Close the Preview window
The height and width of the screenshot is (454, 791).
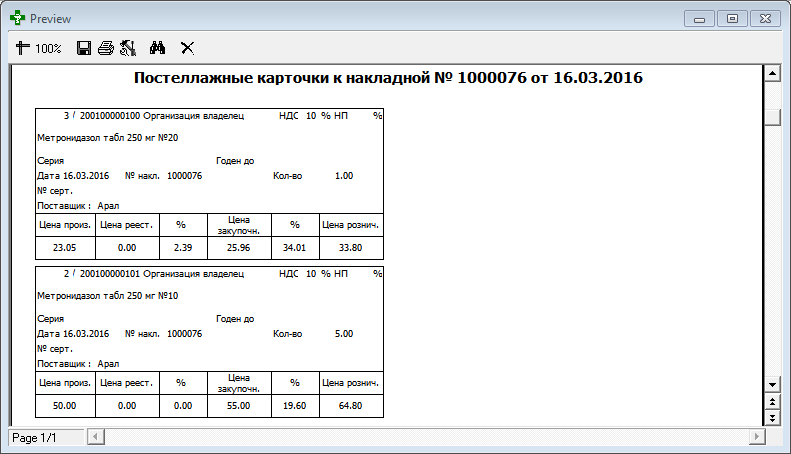tap(763, 18)
